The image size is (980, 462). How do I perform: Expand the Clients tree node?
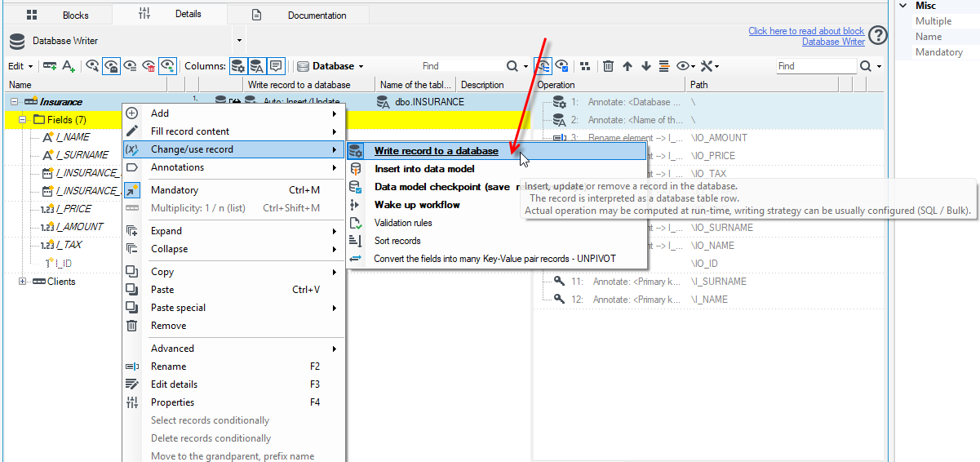click(23, 282)
